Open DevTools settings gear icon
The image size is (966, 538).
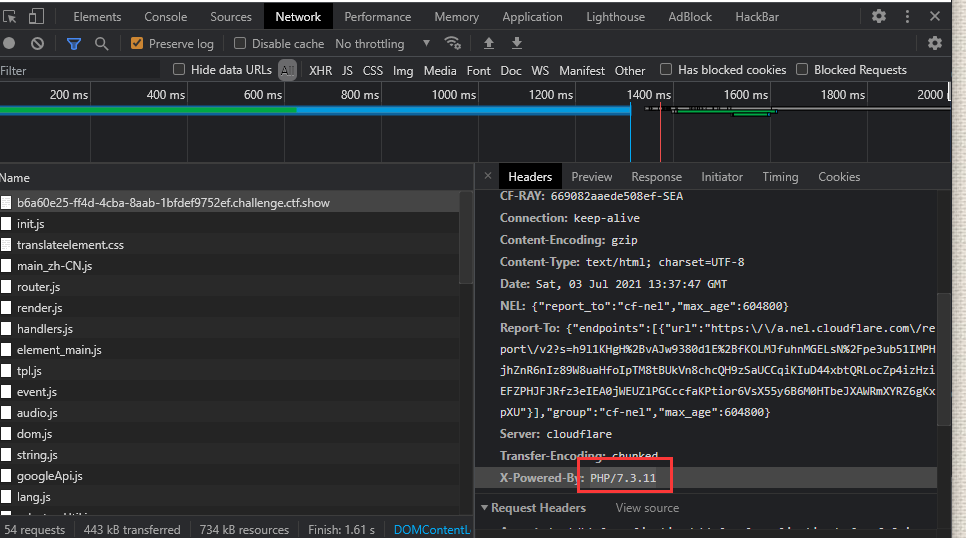[x=879, y=17]
